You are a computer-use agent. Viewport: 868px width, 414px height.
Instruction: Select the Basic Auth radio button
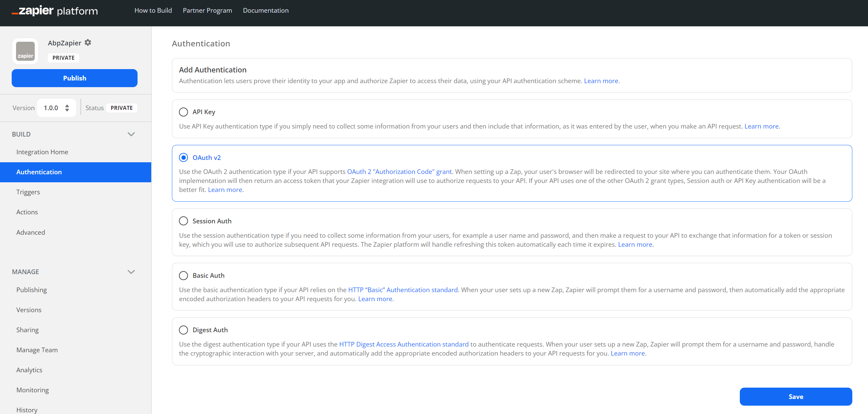183,275
